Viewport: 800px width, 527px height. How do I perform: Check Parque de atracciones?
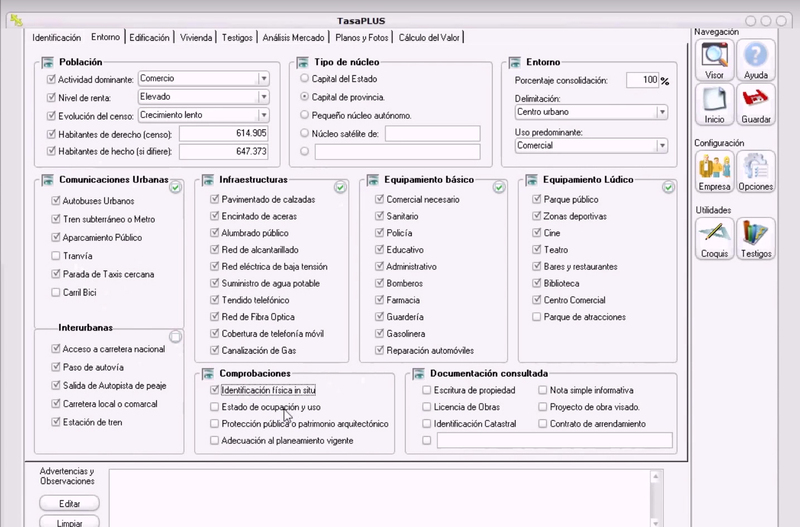pos(536,317)
